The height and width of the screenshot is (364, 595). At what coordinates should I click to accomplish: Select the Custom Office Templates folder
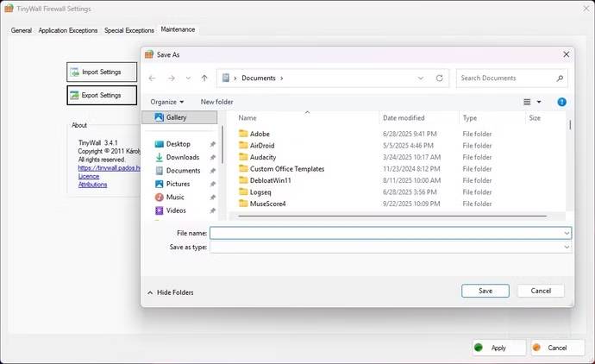[x=287, y=169]
